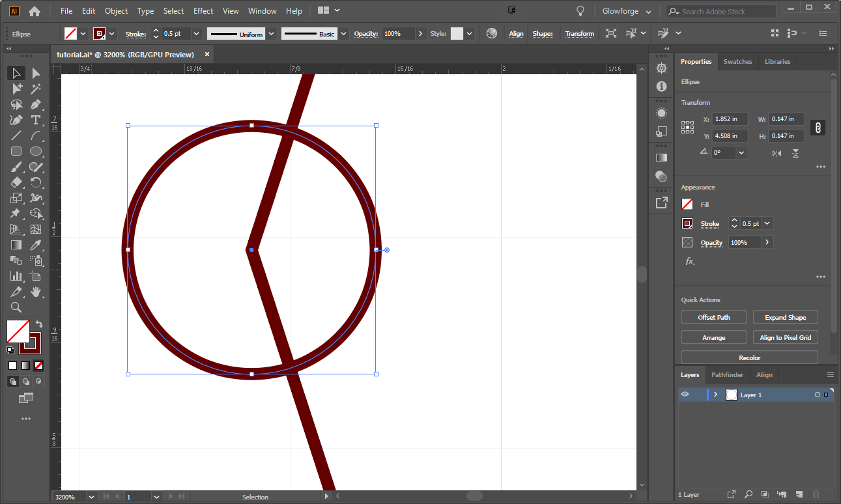Toggle Layer 1 visibility eye
Screen dimensions: 841x504
(x=685, y=395)
